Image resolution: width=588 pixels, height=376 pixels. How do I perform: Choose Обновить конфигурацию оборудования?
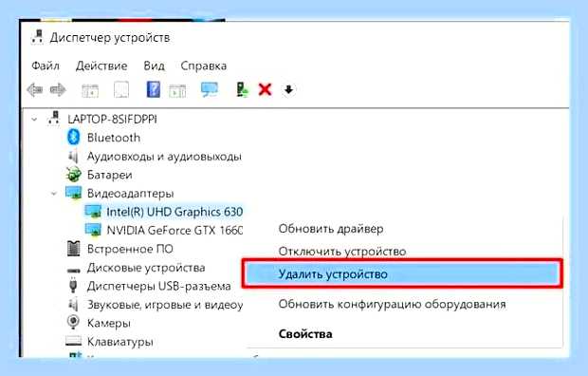pos(393,304)
